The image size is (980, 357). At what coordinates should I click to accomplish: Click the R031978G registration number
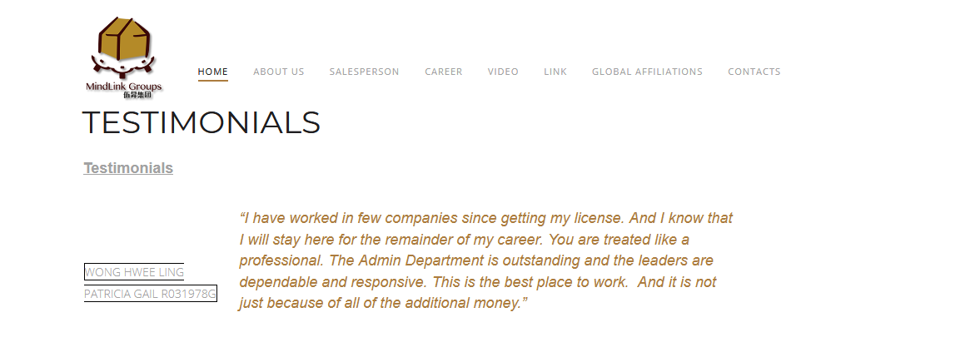[189, 293]
